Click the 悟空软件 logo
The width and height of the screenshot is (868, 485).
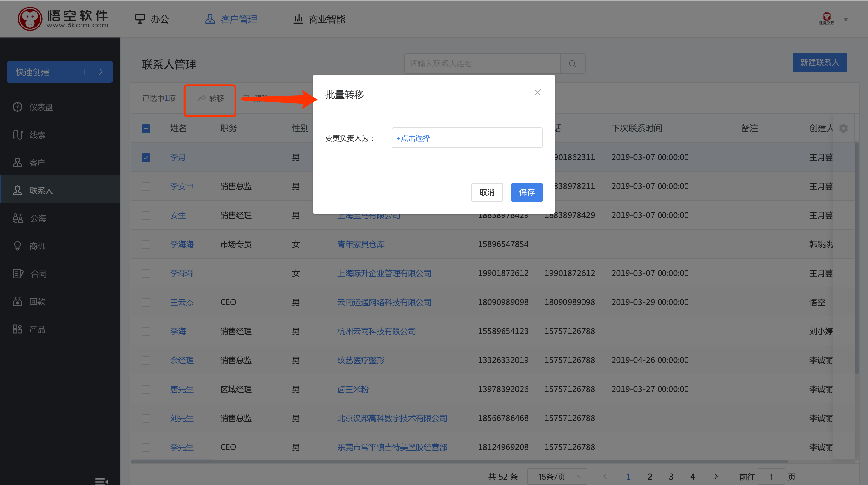tap(63, 18)
